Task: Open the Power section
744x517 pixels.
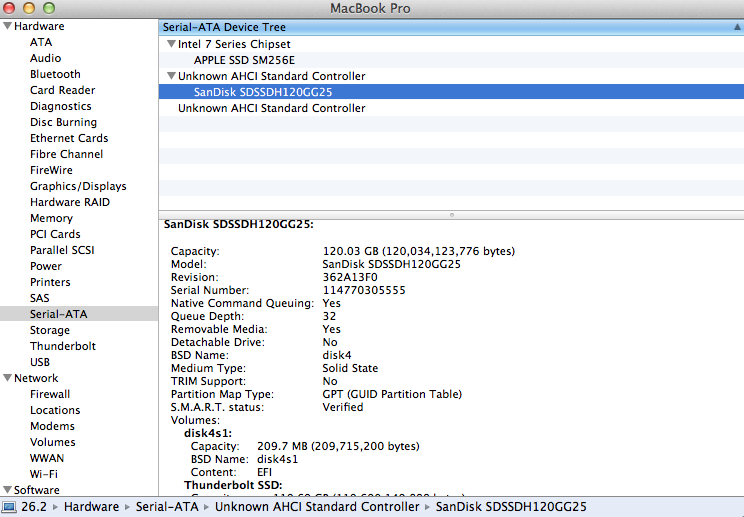Action: (46, 266)
